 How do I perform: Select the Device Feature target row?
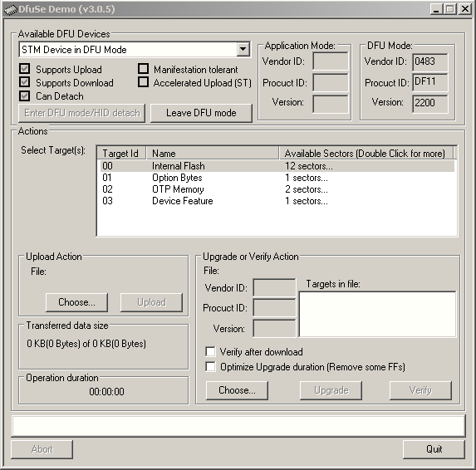tap(277, 201)
